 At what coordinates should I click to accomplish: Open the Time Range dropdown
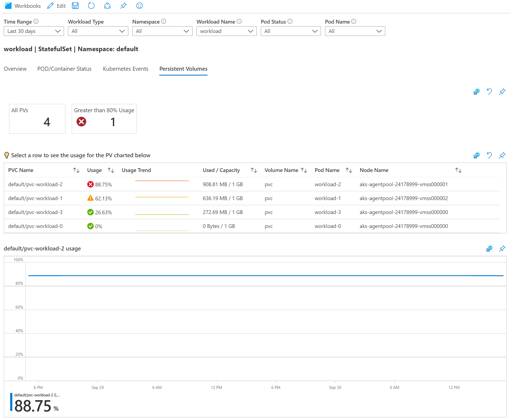pos(34,31)
